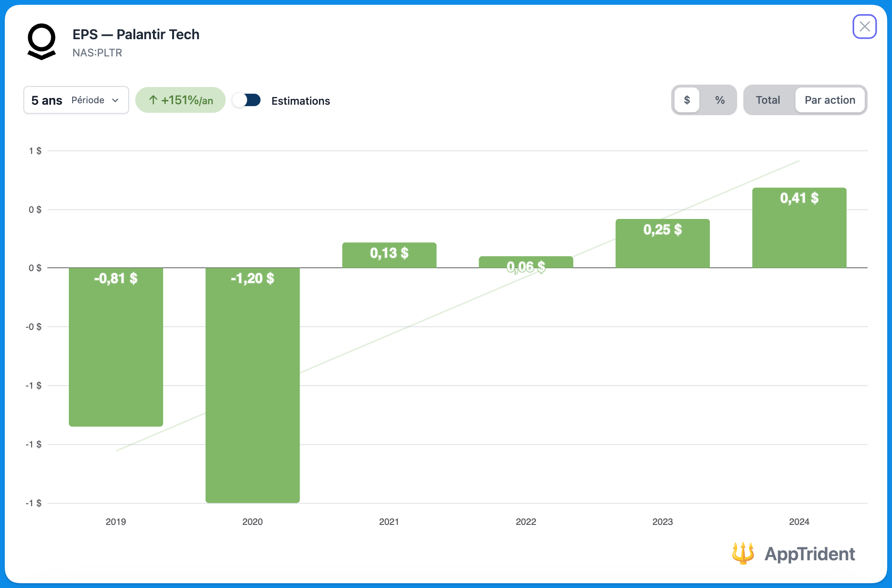Click the +151%/an growth badge
This screenshot has width=892, height=588.
tap(181, 100)
